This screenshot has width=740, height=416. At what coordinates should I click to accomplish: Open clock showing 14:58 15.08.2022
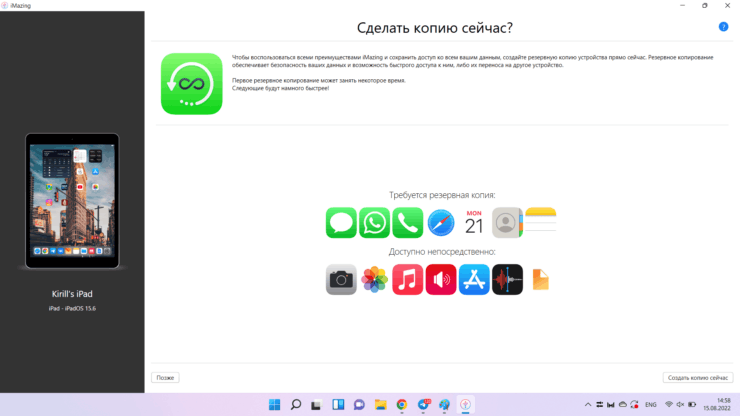click(716, 405)
